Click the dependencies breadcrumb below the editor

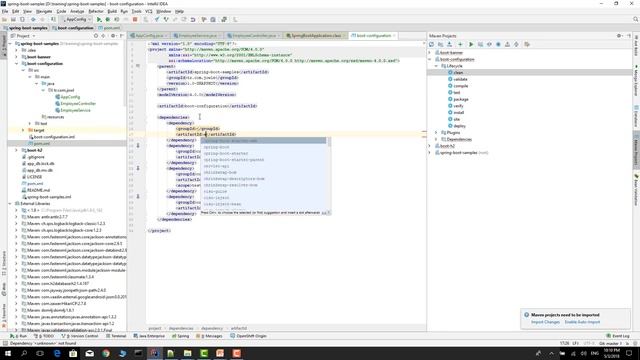(x=181, y=328)
